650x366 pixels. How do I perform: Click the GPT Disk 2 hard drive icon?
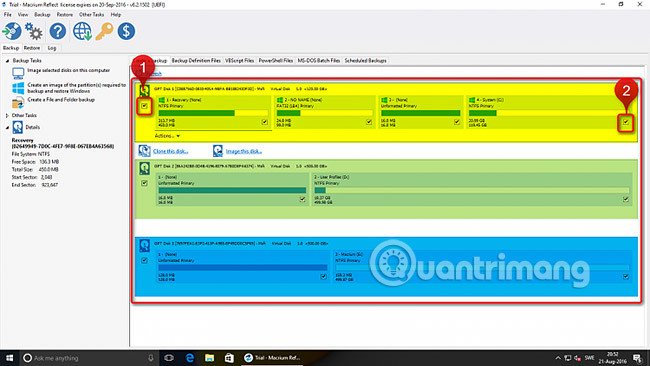pos(144,168)
